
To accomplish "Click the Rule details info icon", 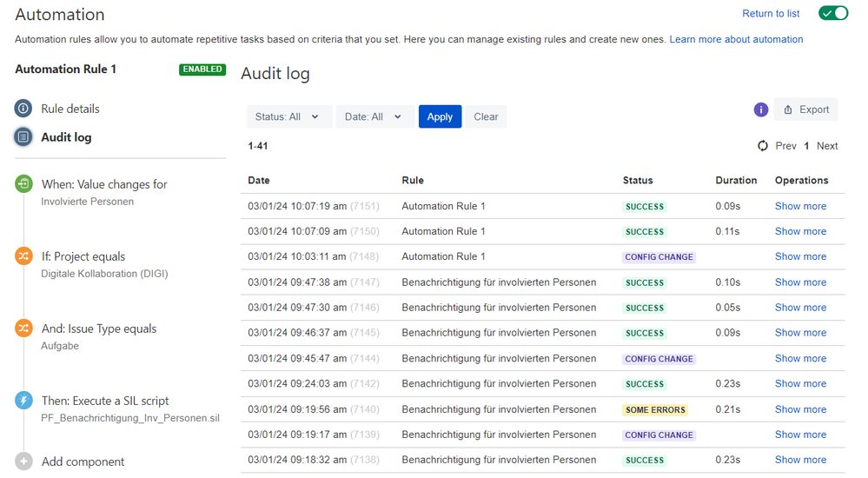I will pos(23,108).
